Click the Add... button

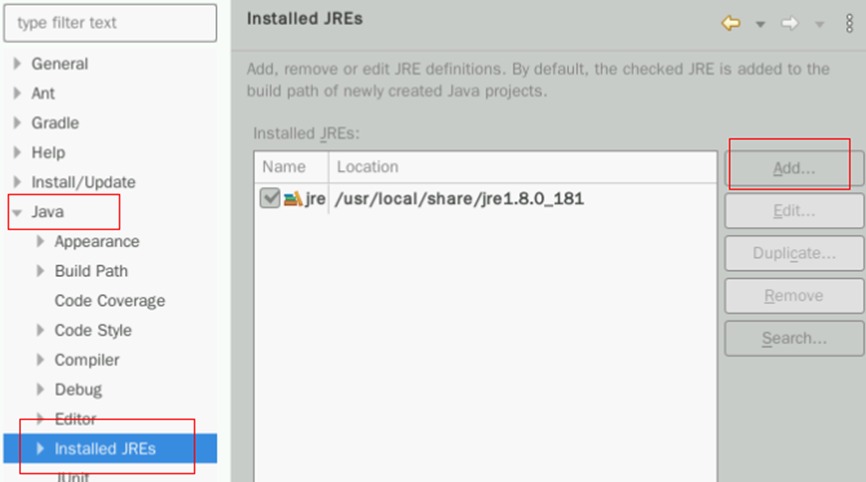click(794, 169)
